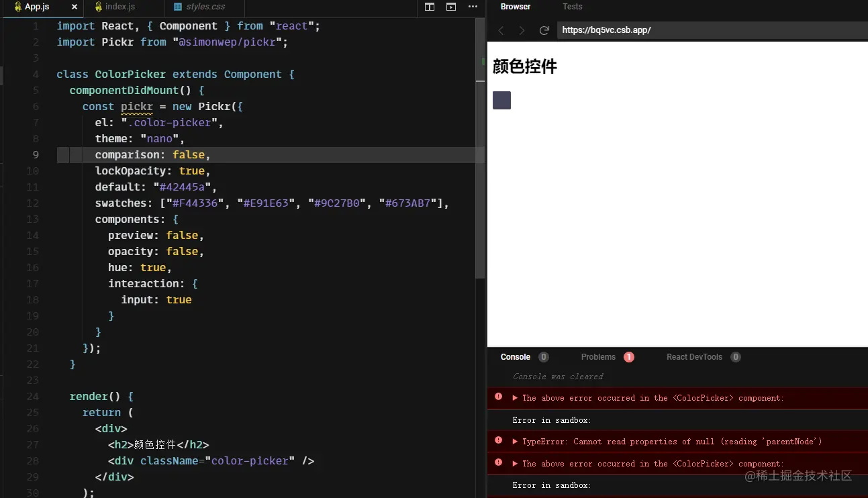This screenshot has height=498, width=868.
Task: Select the Tests tab
Action: 573,7
